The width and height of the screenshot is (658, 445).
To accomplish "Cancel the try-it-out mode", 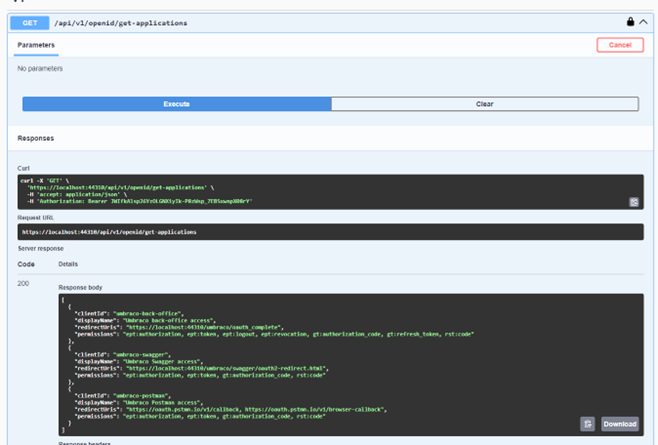I will tap(619, 45).
